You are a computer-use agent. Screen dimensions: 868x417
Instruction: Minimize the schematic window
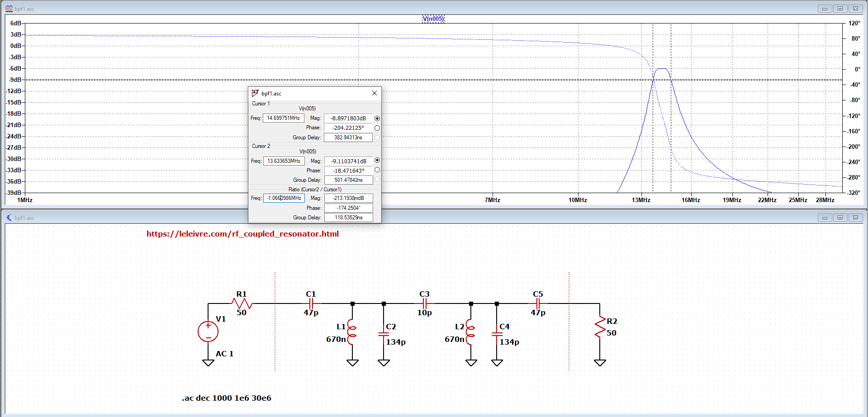(x=825, y=218)
